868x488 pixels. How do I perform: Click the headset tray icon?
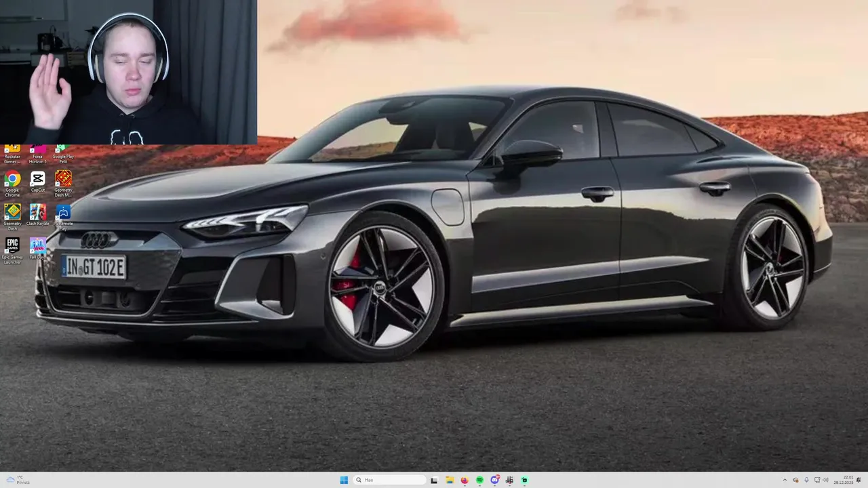coord(795,480)
